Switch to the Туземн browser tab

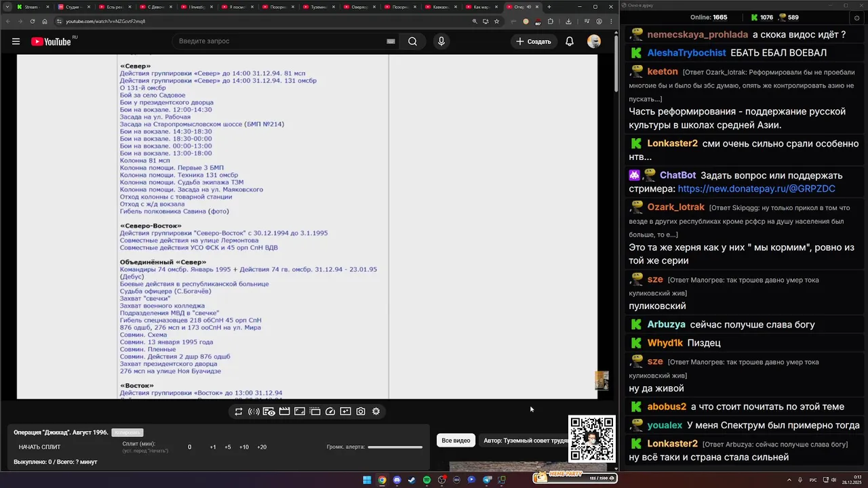318,7
